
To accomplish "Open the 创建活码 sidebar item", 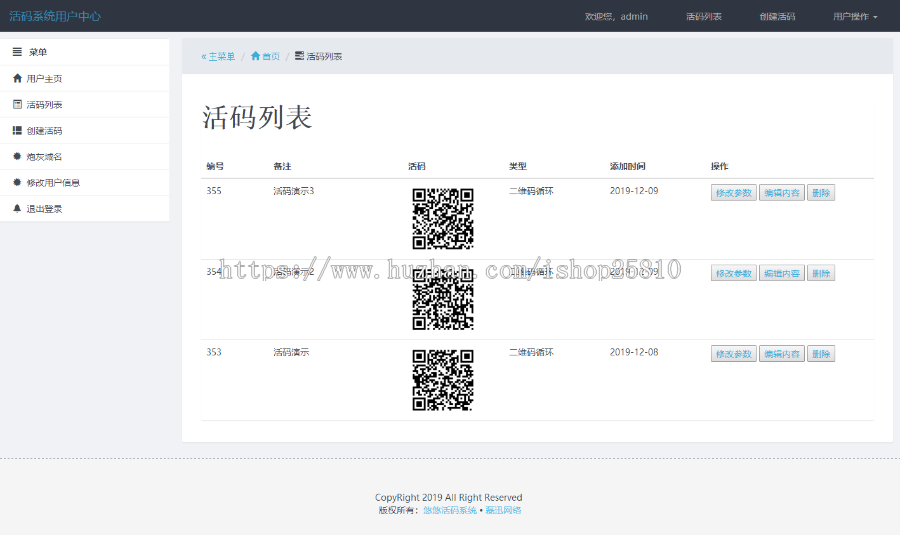I will (x=85, y=130).
